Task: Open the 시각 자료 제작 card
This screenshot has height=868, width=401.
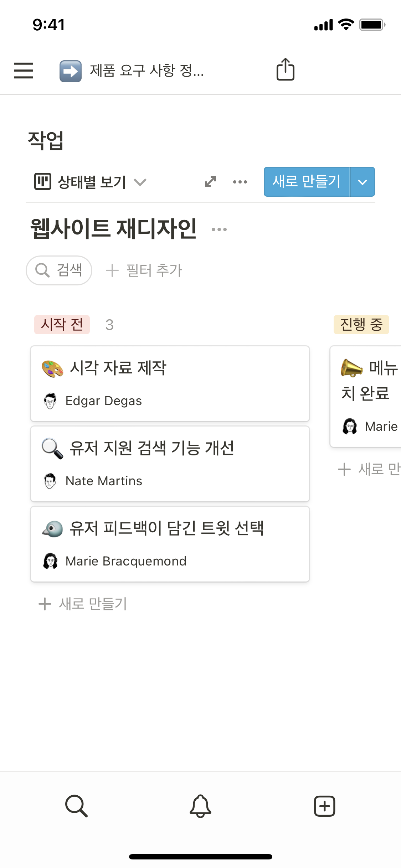Action: pyautogui.click(x=170, y=383)
